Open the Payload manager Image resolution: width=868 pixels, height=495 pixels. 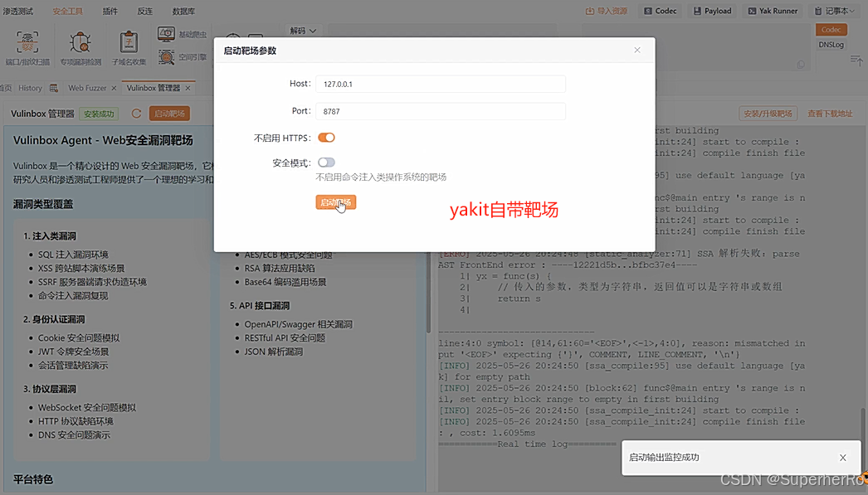coord(713,11)
